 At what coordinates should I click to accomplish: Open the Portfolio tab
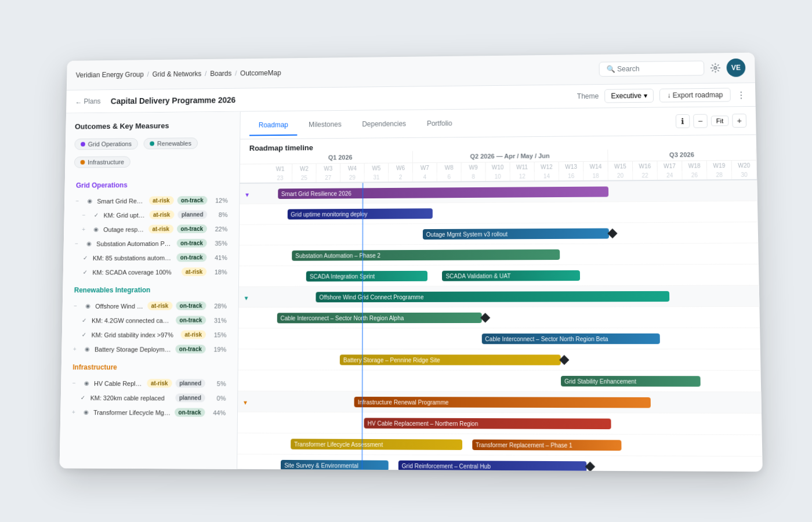pos(439,124)
